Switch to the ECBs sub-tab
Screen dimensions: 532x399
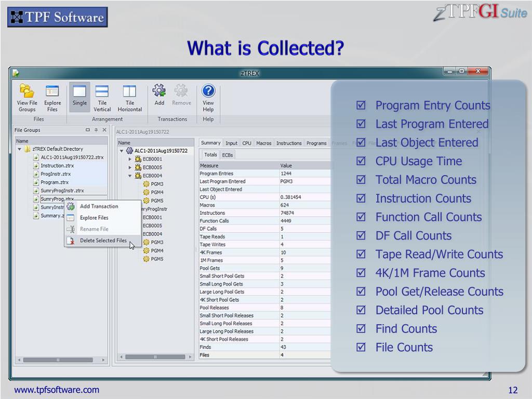coord(228,155)
